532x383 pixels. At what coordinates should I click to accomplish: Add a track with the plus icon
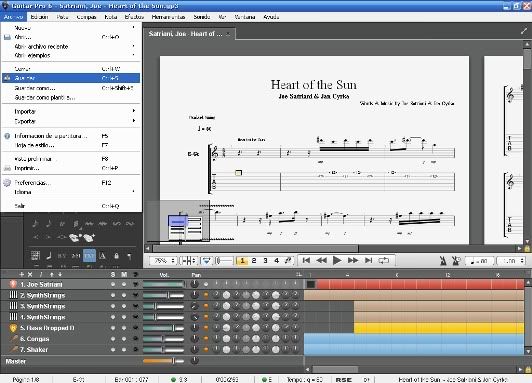pos(21,274)
